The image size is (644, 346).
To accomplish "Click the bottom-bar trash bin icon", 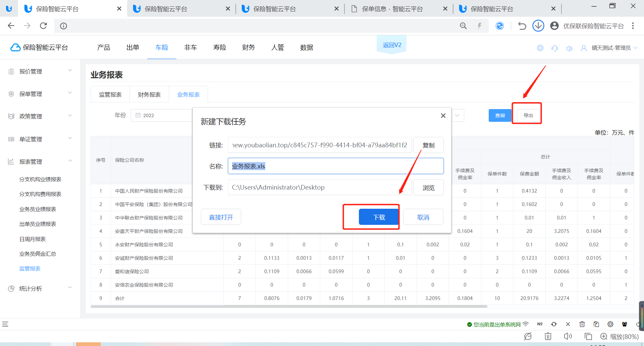I will coord(548,336).
